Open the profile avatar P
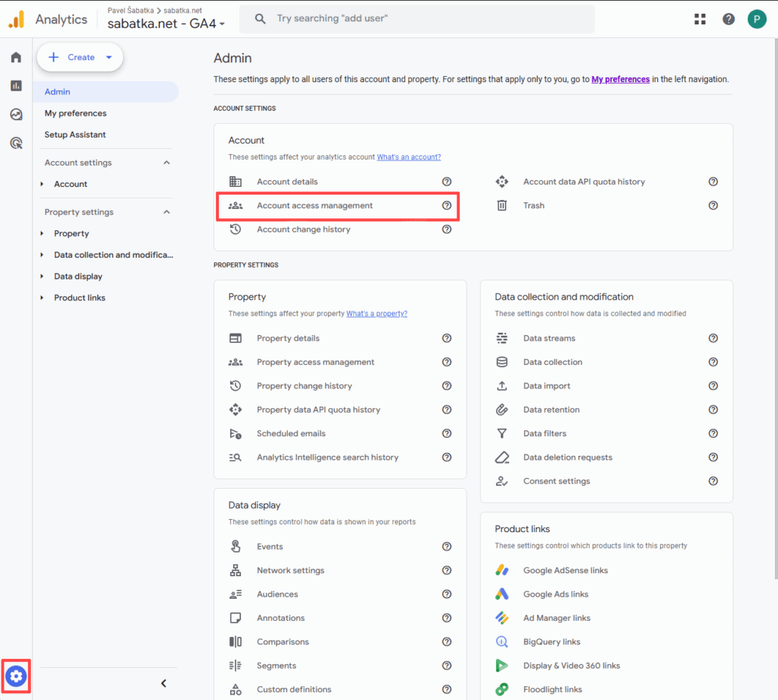This screenshot has width=778, height=700. click(757, 19)
